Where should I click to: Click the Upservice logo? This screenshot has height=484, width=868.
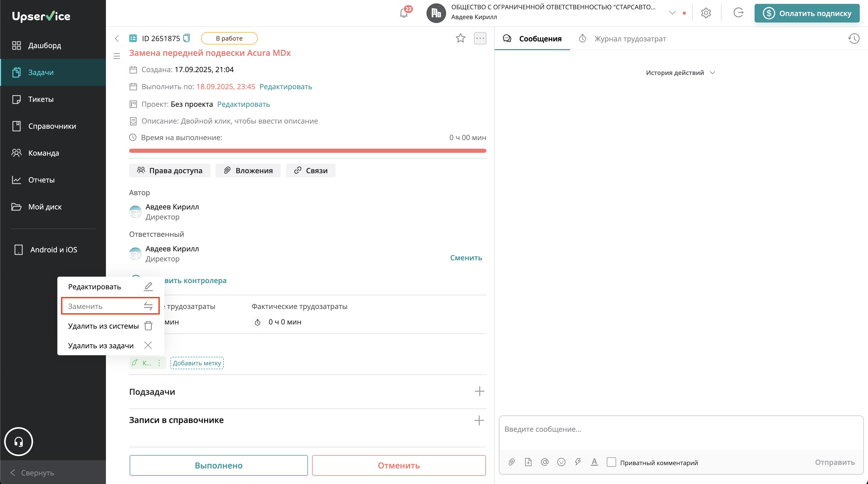click(x=41, y=16)
